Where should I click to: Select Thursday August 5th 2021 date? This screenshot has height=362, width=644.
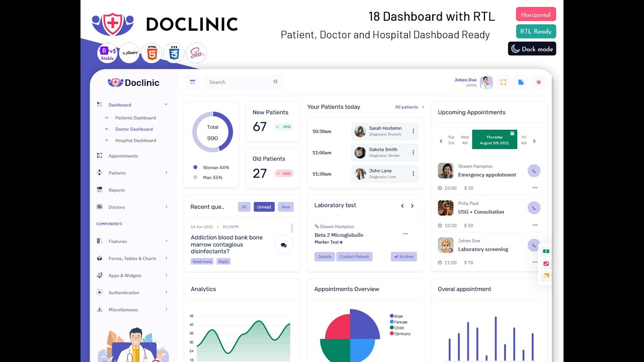[495, 140]
